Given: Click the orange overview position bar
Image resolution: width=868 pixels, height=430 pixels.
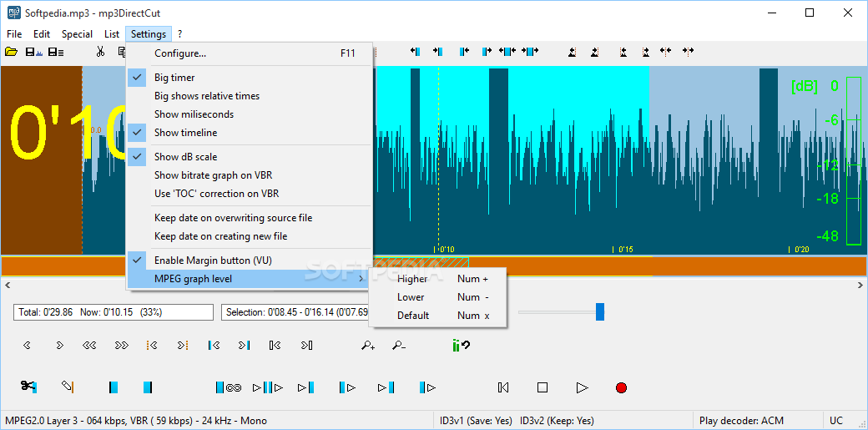Looking at the screenshot, I should 434,266.
